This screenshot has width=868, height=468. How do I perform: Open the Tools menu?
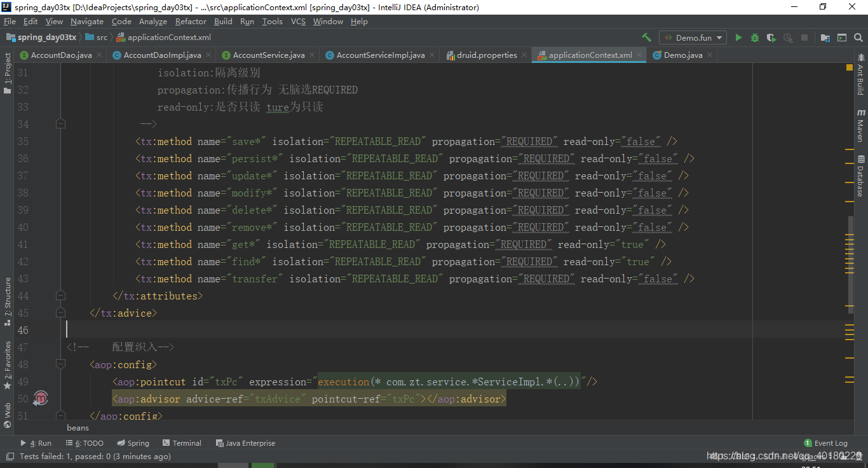pyautogui.click(x=272, y=22)
